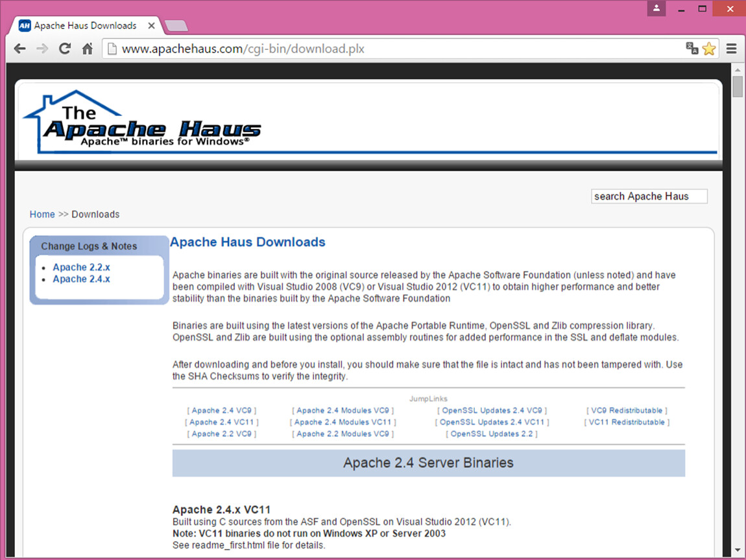Bookmark this page with the star icon
This screenshot has width=746, height=560.
click(x=709, y=49)
